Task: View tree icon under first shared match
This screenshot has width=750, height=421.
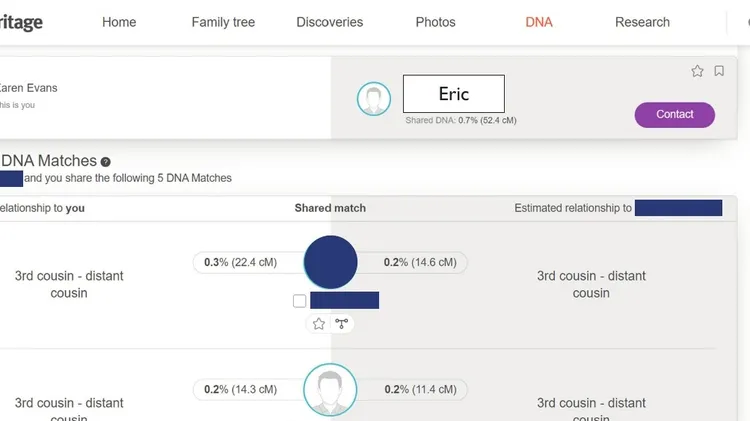Action: 342,324
